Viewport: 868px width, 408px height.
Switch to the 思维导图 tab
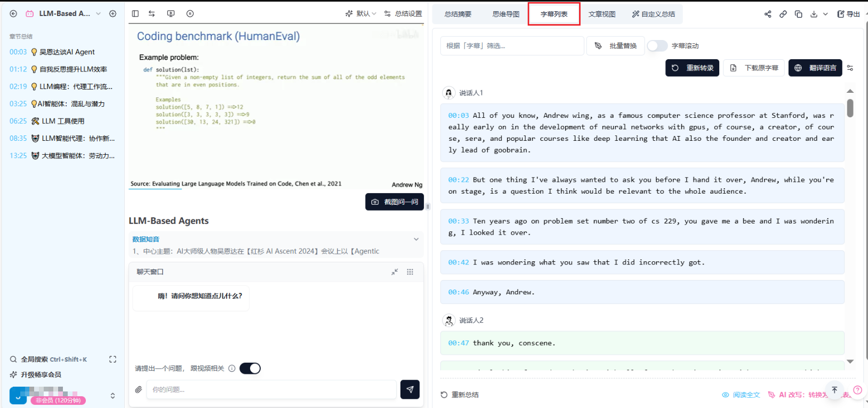[x=505, y=14]
